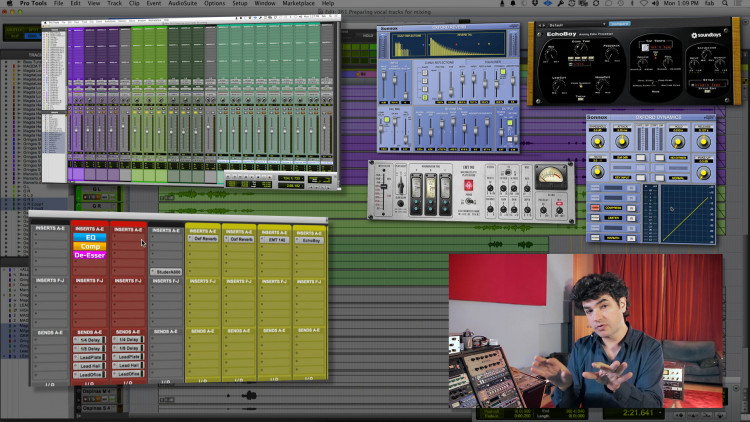Image resolution: width=750 pixels, height=422 pixels.
Task: Open the insert selector beside EMT 140
Action: click(x=263, y=240)
